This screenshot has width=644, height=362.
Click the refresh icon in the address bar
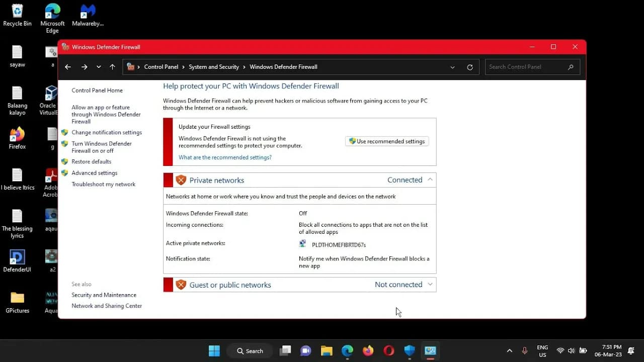click(469, 66)
